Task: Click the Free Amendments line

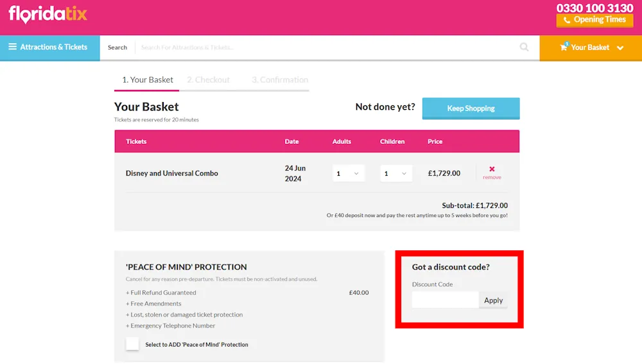Action: click(153, 304)
